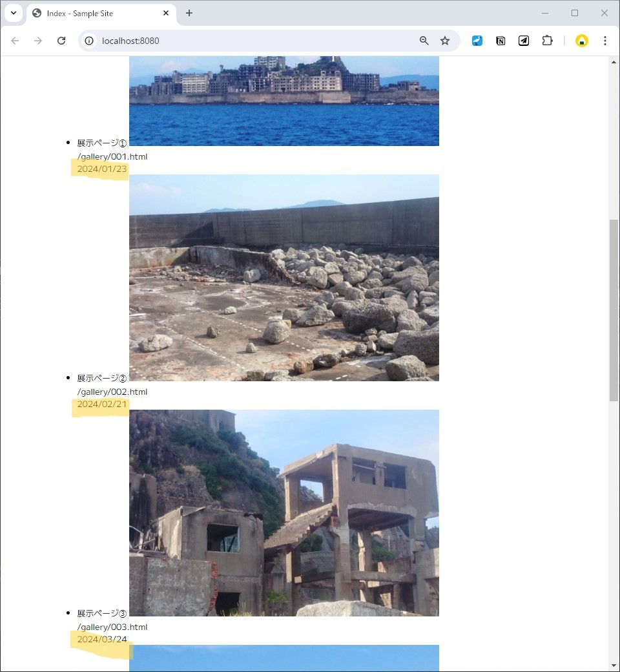This screenshot has width=620, height=672.
Task: Open a new tab with plus button
Action: click(189, 14)
